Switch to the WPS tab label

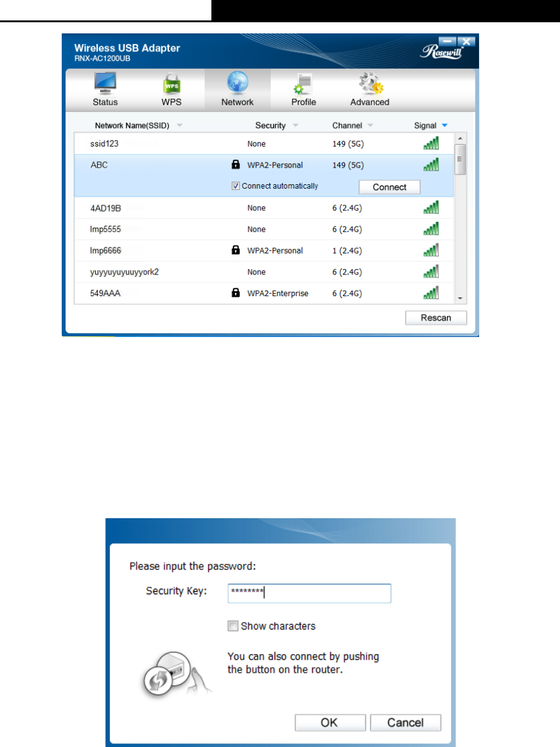(171, 102)
